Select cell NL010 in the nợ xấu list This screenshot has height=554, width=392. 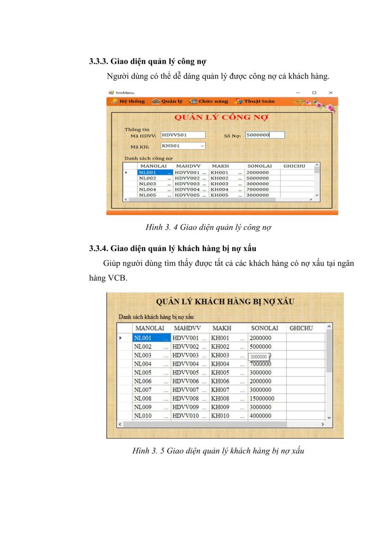(x=151, y=416)
